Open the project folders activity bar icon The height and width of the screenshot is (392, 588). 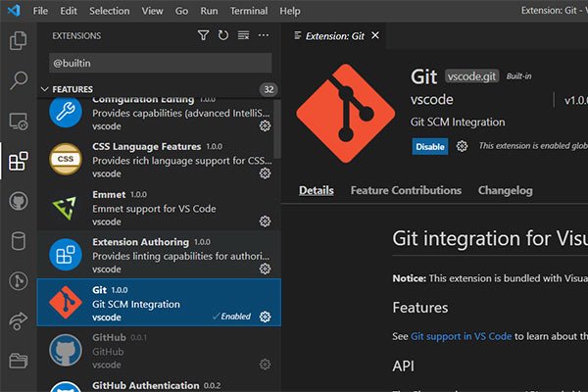pos(18,361)
